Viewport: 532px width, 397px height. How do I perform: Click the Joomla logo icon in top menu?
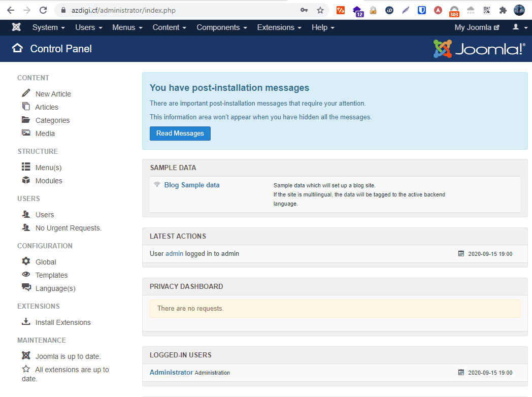pyautogui.click(x=17, y=27)
